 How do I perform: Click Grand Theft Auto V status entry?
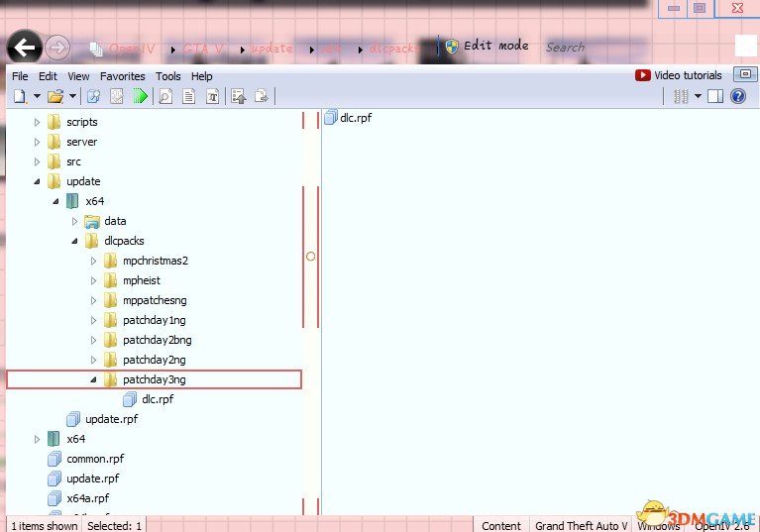pyautogui.click(x=582, y=526)
